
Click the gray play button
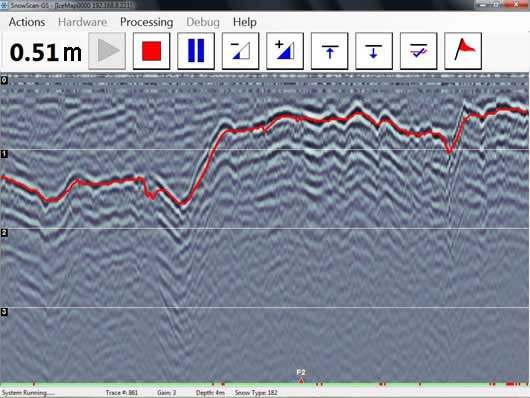[x=107, y=51]
